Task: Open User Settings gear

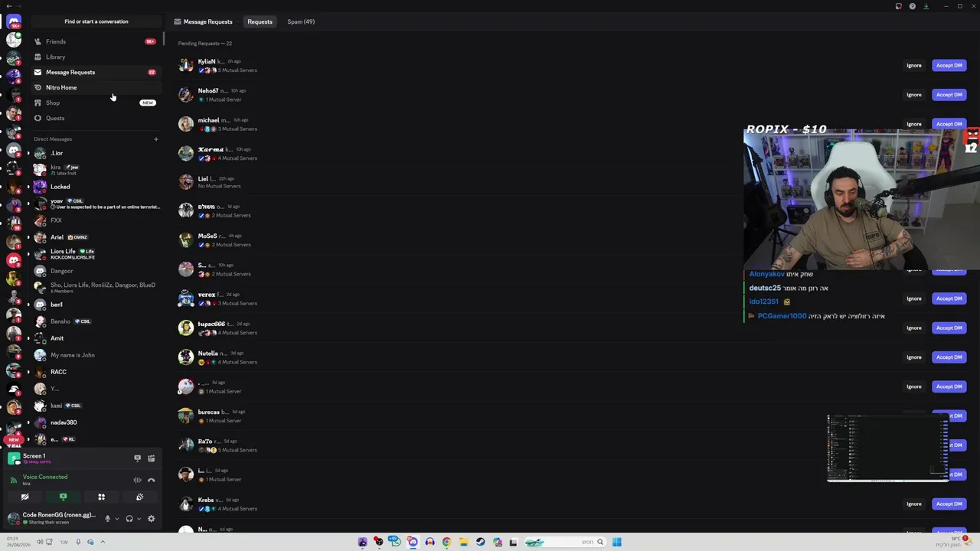Action: pos(151,519)
